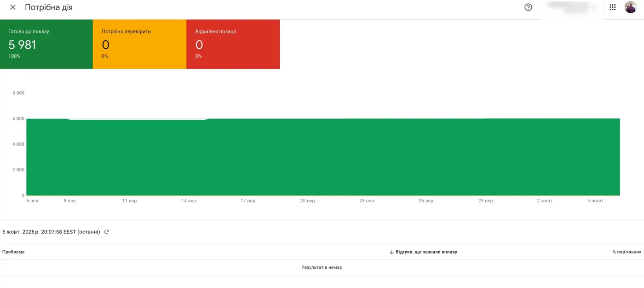Click the "26 вер." date label
Viewport: 644px width, 288px height.
(426, 201)
